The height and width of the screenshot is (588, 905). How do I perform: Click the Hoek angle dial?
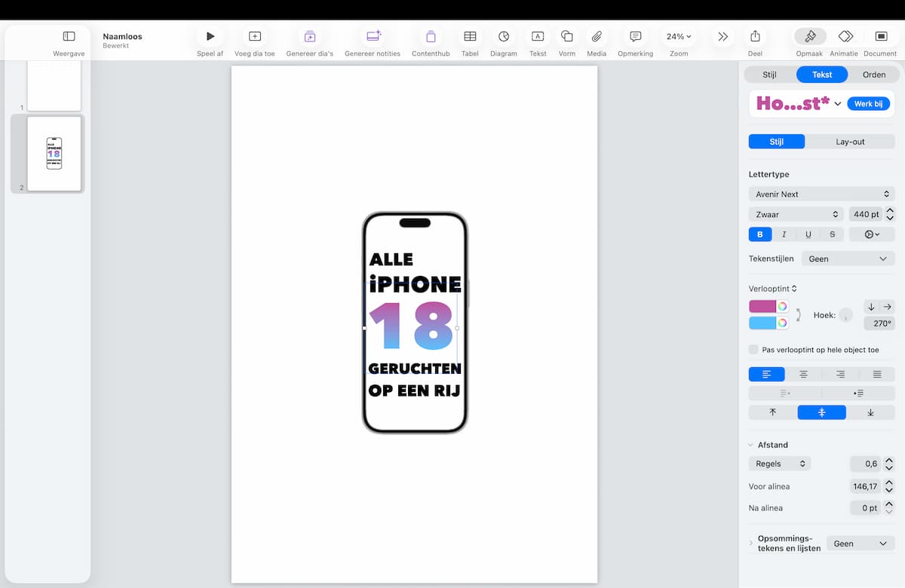click(x=846, y=315)
